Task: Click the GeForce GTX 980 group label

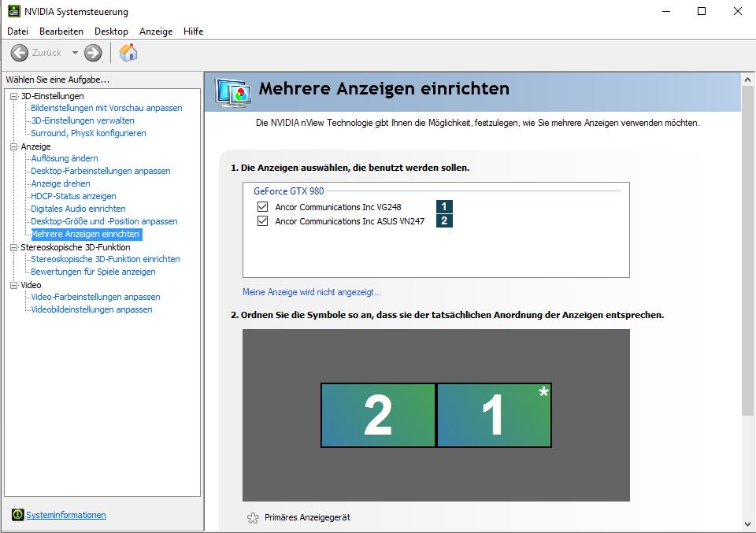Action: pyautogui.click(x=289, y=191)
